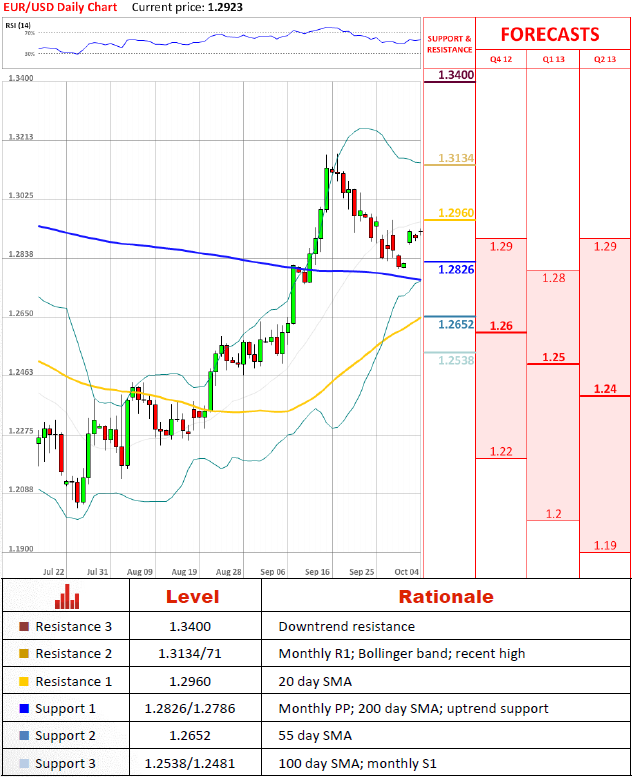The width and height of the screenshot is (632, 777).
Task: Click the 1.3134 orange level label
Action: (x=455, y=159)
